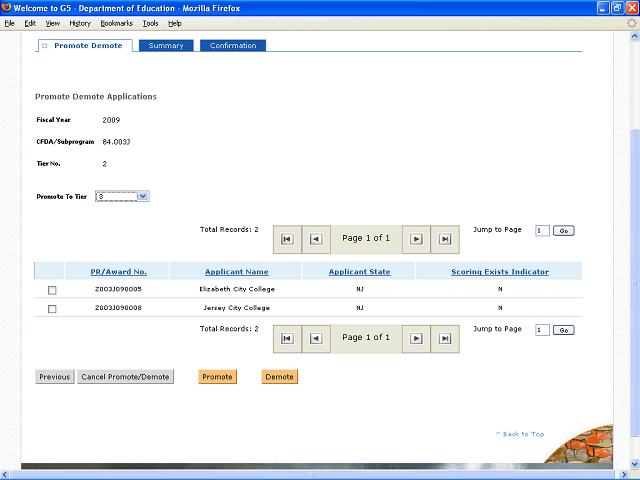Click the orange Promote button

tap(218, 377)
